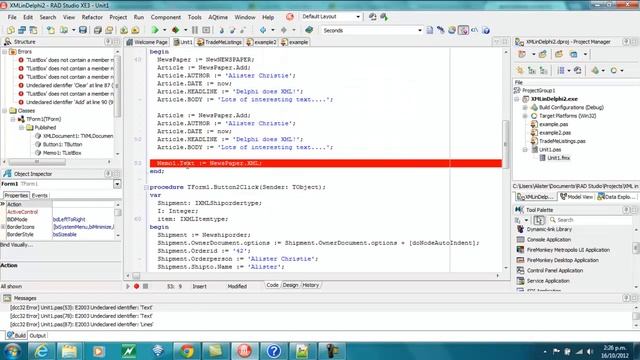Image resolution: width=640 pixels, height=360 pixels.
Task: Click the Pause toolbar icon
Action: tap(195, 30)
